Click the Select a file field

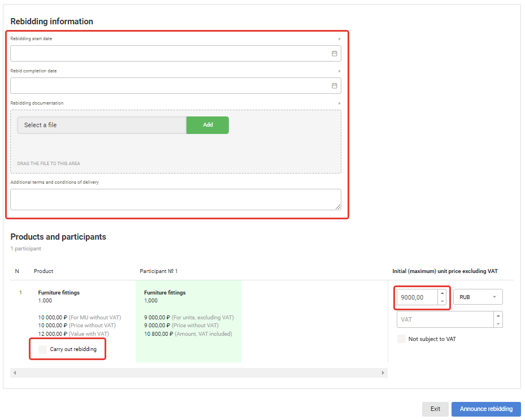[x=102, y=125]
